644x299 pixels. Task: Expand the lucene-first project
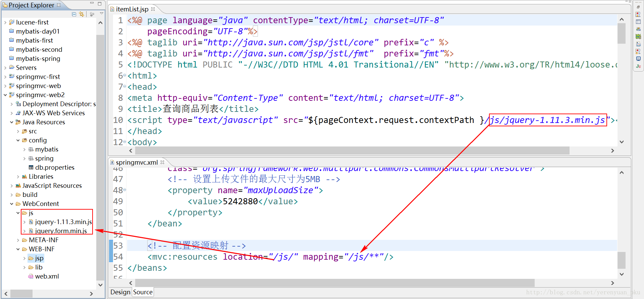click(x=5, y=22)
